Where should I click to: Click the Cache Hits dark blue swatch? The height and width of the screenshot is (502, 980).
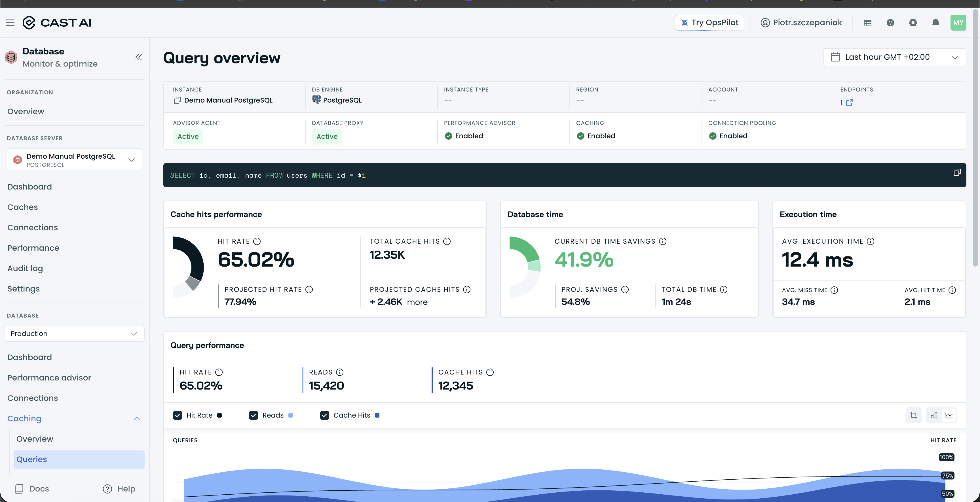click(377, 415)
